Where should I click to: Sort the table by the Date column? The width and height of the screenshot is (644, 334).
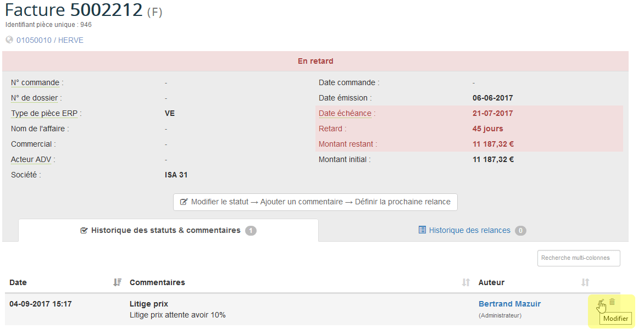pyautogui.click(x=117, y=282)
